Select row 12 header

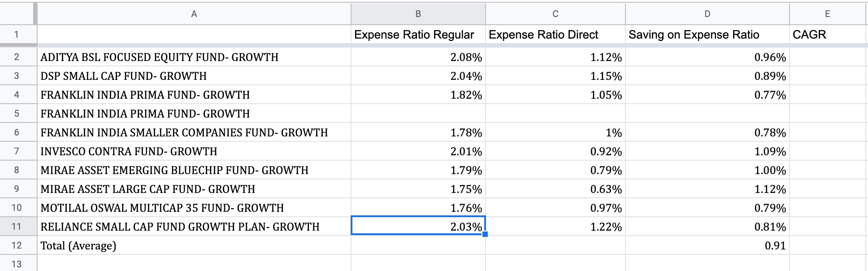click(x=17, y=245)
